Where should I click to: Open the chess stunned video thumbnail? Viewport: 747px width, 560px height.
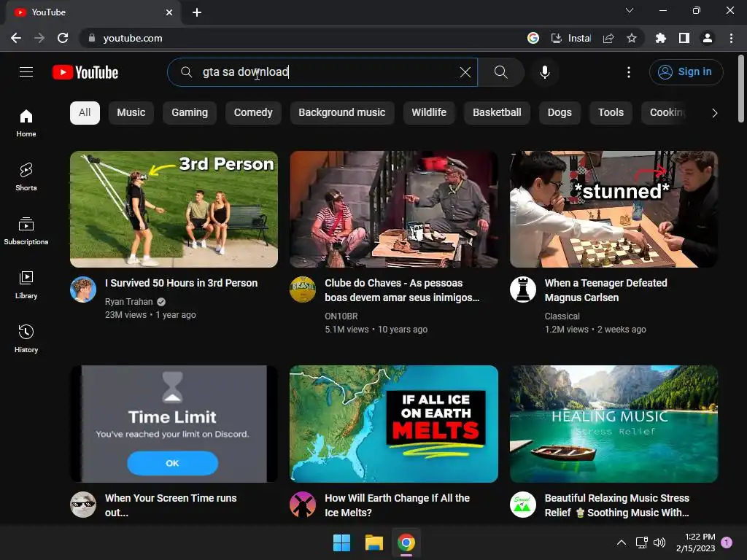(x=614, y=209)
